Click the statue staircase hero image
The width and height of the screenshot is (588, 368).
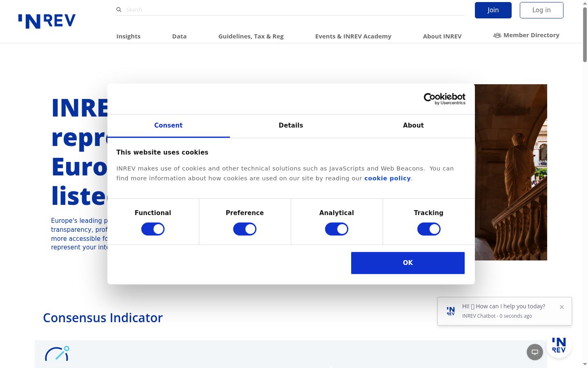pyautogui.click(x=511, y=172)
